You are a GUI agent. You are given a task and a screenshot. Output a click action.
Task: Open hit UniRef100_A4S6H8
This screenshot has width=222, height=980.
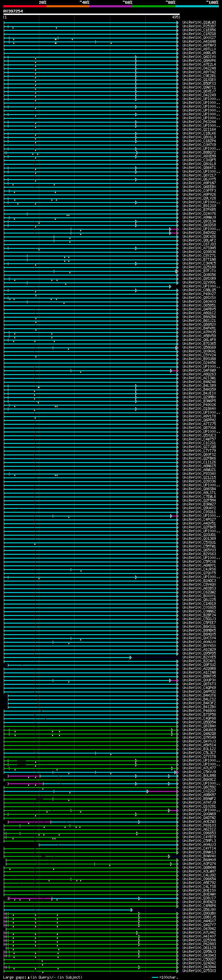(199, 41)
